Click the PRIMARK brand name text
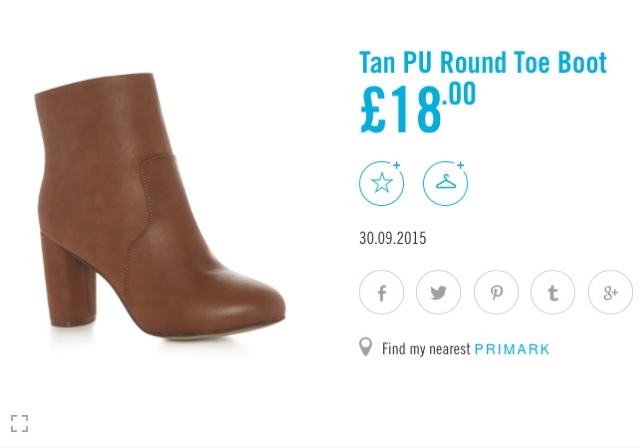Image resolution: width=640 pixels, height=448 pixels. pyautogui.click(x=512, y=349)
